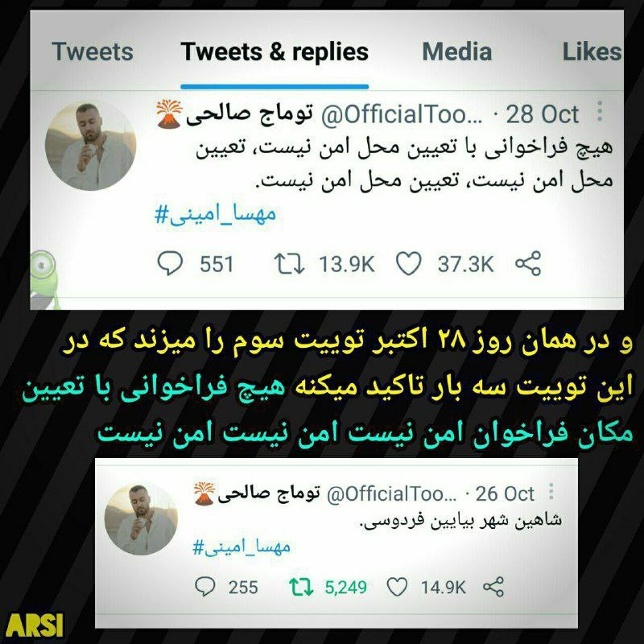Image resolution: width=644 pixels, height=644 pixels.
Task: View profile picture on the 26 Oct tweet
Action: (141, 519)
